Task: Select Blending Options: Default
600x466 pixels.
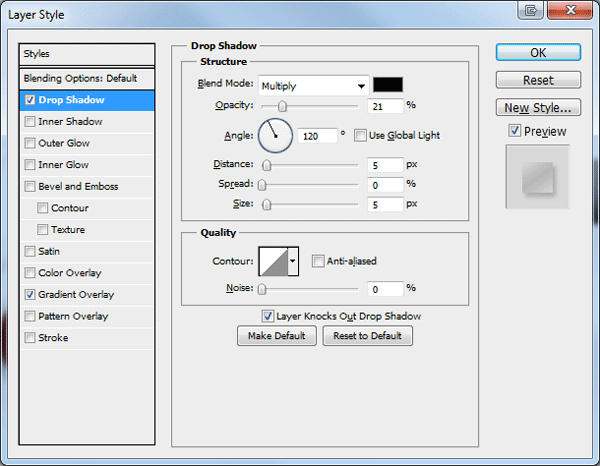Action: [87, 78]
